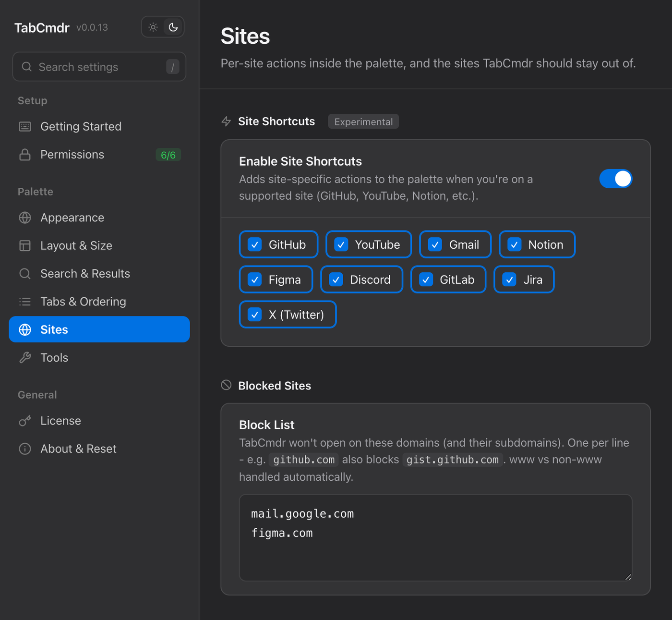Click the globe icon in the Sites item
The image size is (672, 620).
pyautogui.click(x=25, y=329)
